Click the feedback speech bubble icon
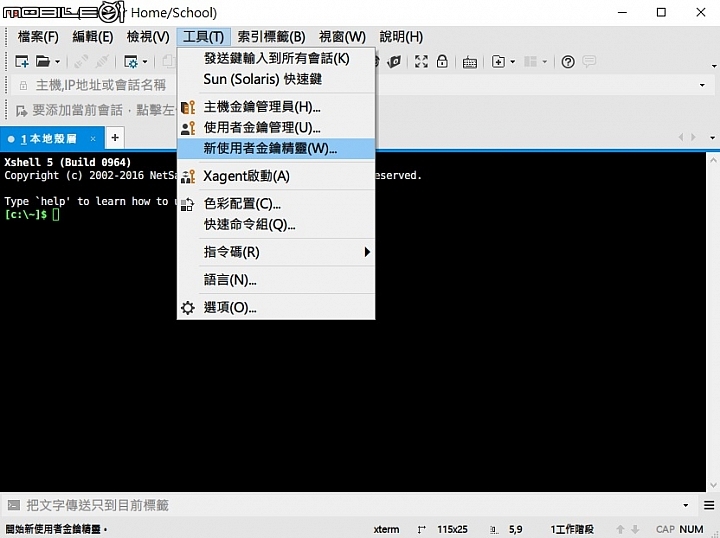 (589, 61)
